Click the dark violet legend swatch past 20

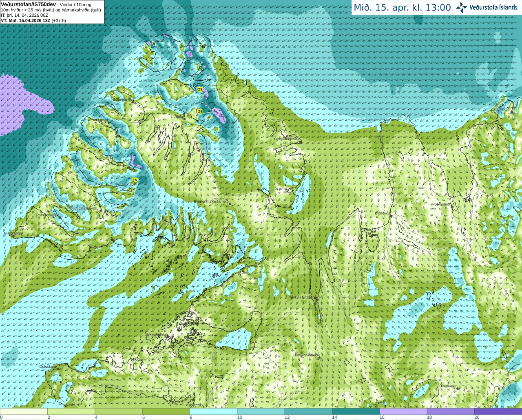click(498, 412)
